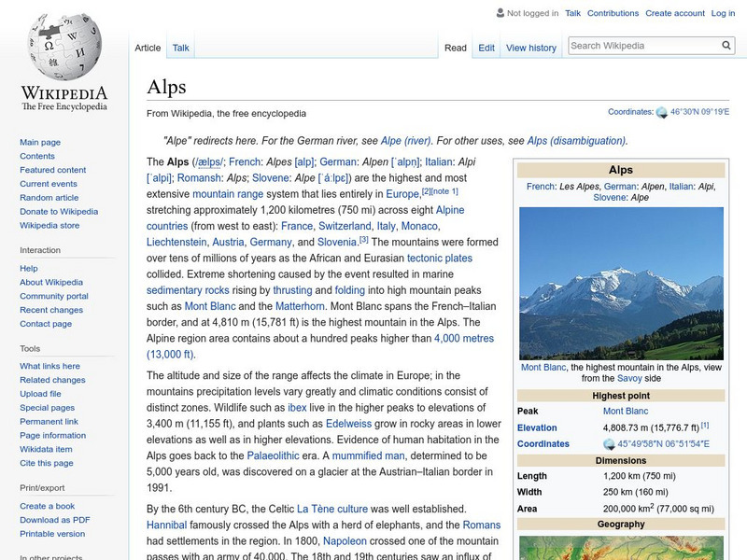Open the mountain range link
The image size is (747, 560).
(x=228, y=194)
